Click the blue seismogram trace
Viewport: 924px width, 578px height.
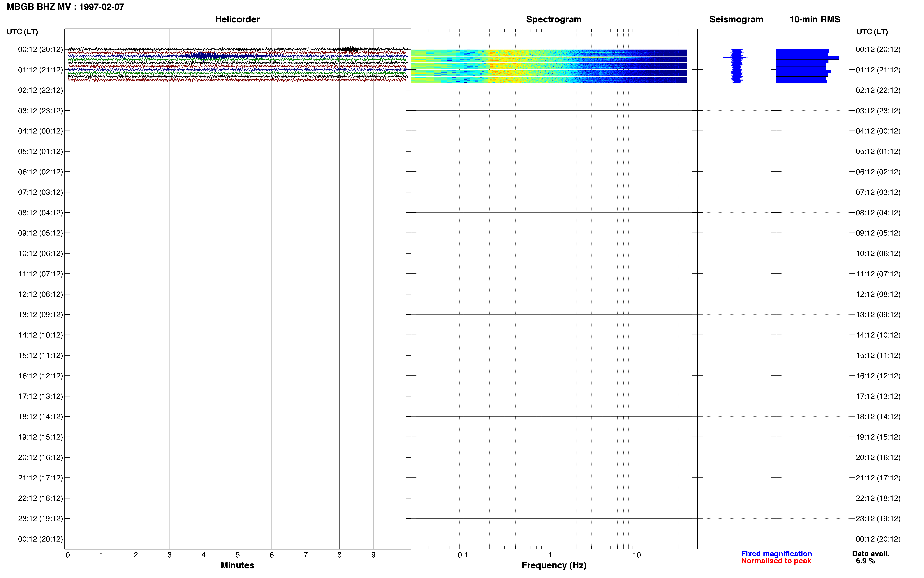736,66
